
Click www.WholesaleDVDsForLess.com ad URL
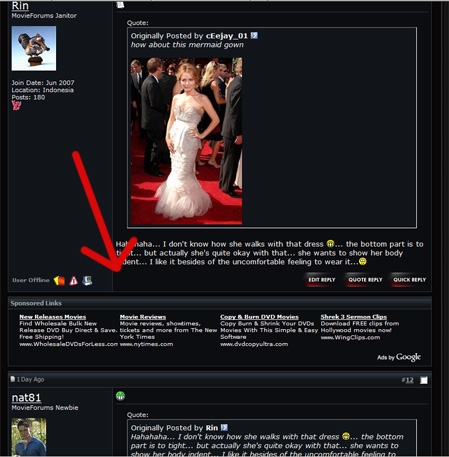coord(68,344)
